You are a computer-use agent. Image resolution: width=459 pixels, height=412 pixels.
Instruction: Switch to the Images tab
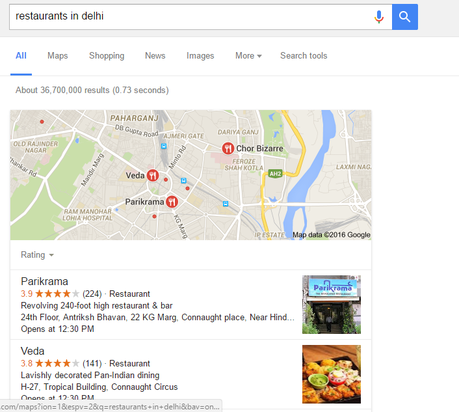pyautogui.click(x=200, y=56)
